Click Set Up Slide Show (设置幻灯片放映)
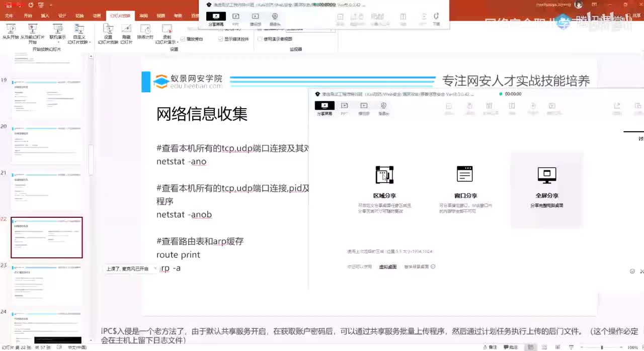The height and width of the screenshot is (351, 644). (108, 34)
